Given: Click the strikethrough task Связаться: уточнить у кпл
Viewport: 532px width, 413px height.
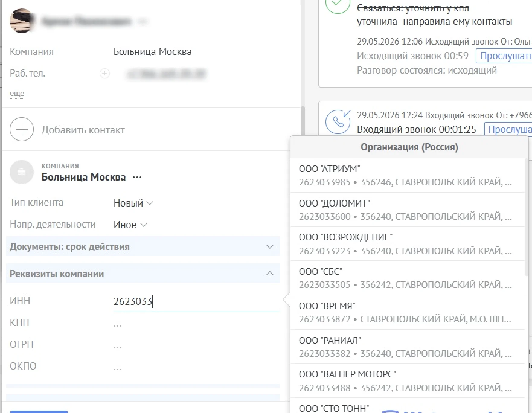Looking at the screenshot, I should (x=413, y=8).
